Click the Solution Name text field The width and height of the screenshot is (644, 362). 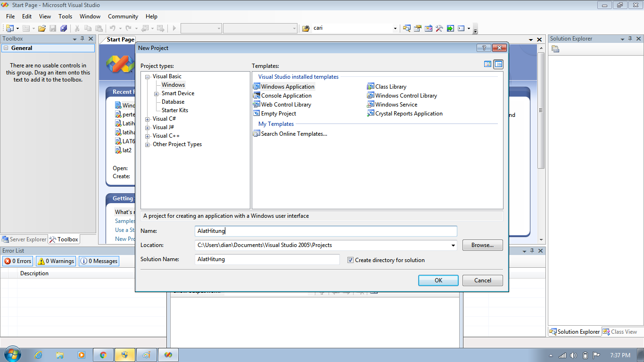click(x=267, y=259)
